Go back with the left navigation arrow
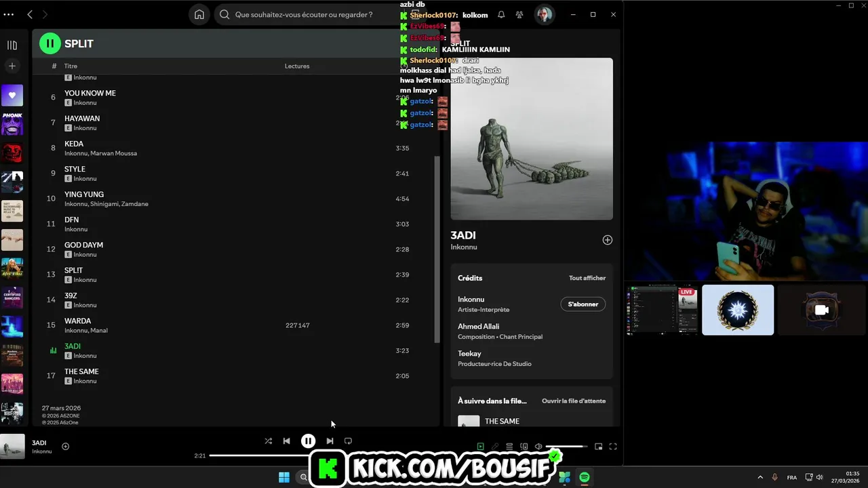The height and width of the screenshot is (488, 868). (x=30, y=14)
